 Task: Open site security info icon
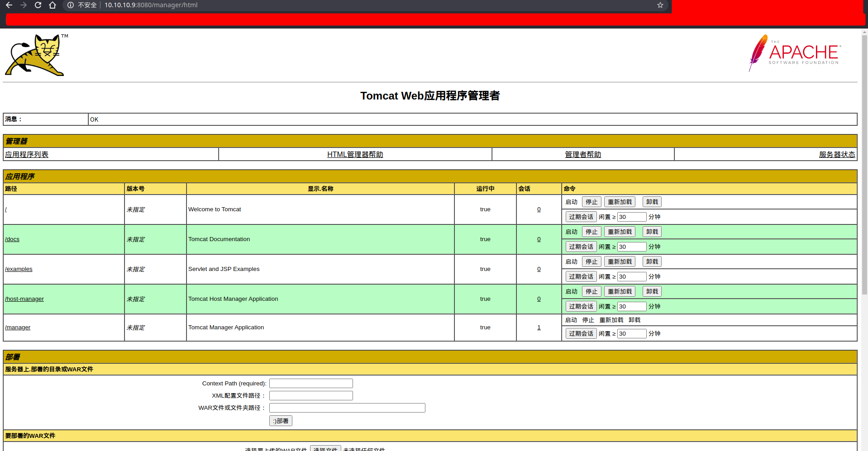(71, 5)
